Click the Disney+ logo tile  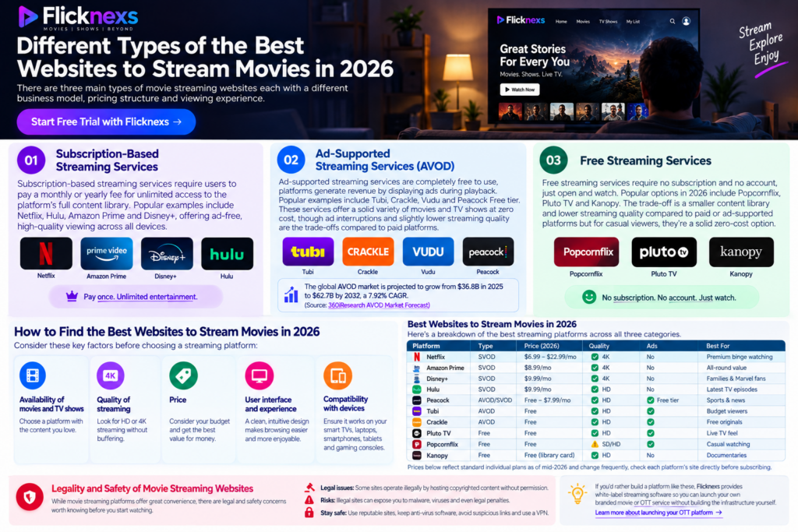[167, 253]
